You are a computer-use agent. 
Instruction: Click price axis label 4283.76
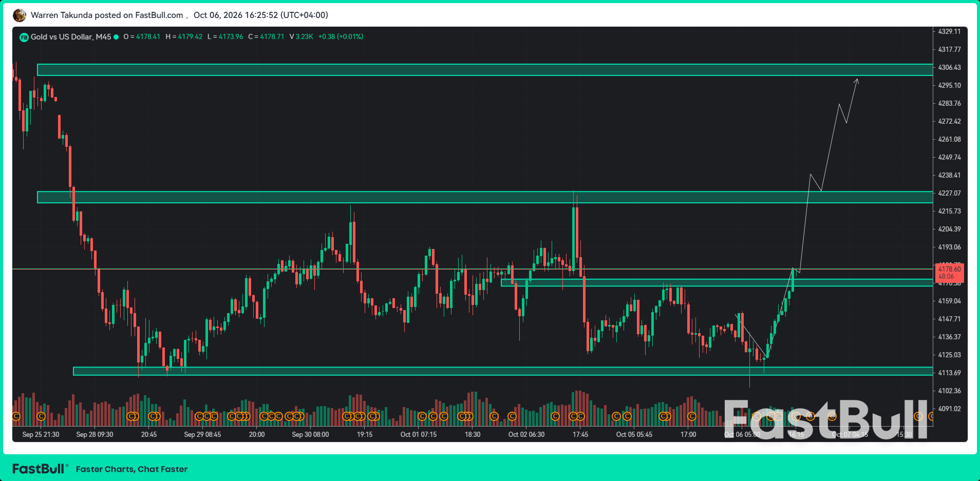(949, 104)
